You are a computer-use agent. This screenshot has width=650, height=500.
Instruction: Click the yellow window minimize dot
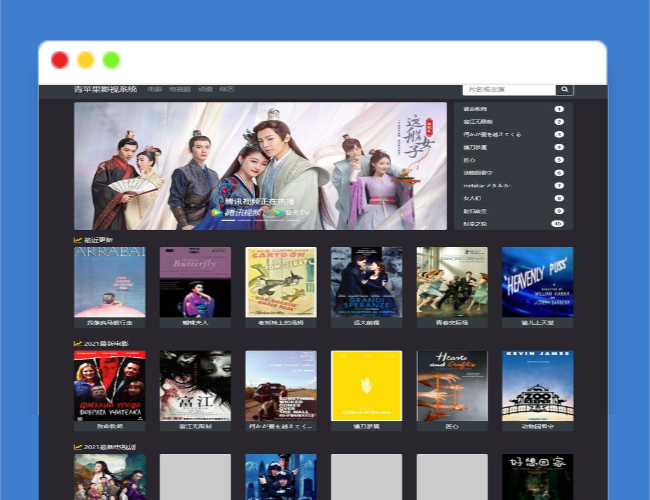(x=86, y=60)
